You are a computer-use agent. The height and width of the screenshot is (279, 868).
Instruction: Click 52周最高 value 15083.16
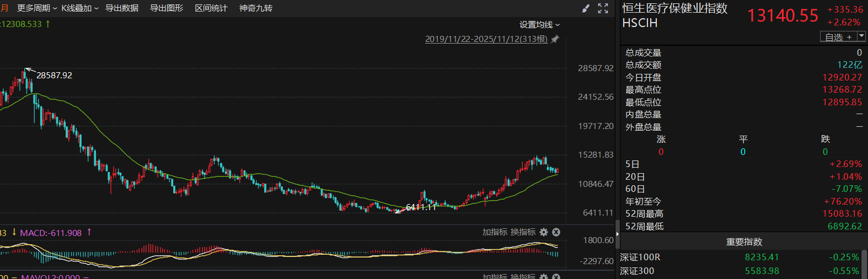coord(842,214)
